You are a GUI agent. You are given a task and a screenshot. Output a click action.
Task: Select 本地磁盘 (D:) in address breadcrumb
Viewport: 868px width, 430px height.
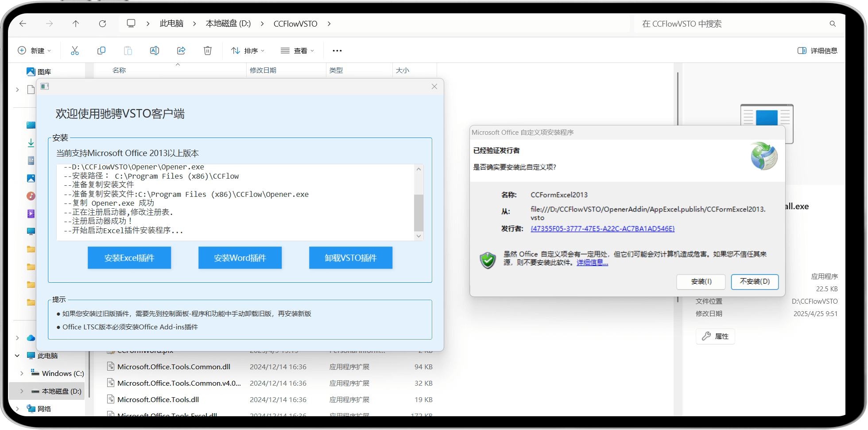click(229, 23)
